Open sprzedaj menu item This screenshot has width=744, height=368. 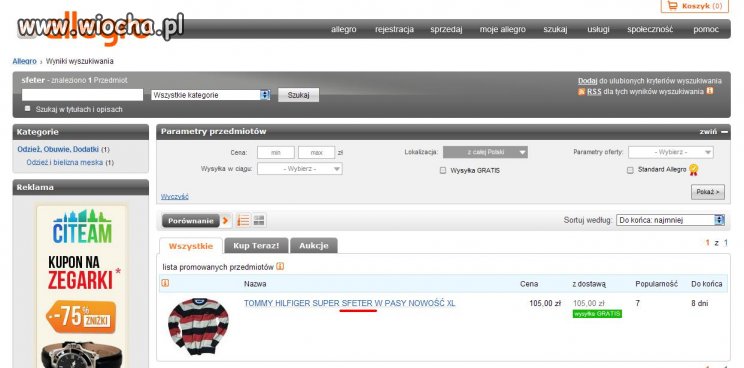click(x=446, y=29)
